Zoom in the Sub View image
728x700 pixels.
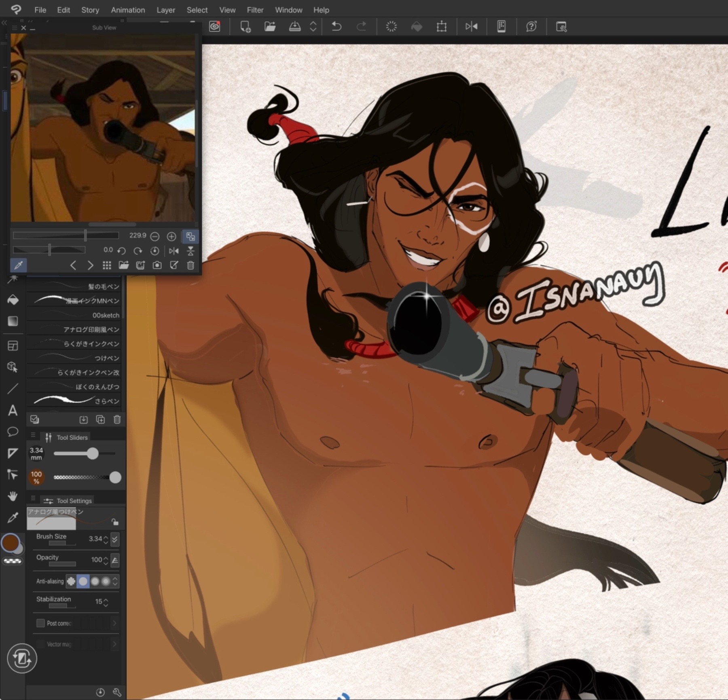click(171, 236)
